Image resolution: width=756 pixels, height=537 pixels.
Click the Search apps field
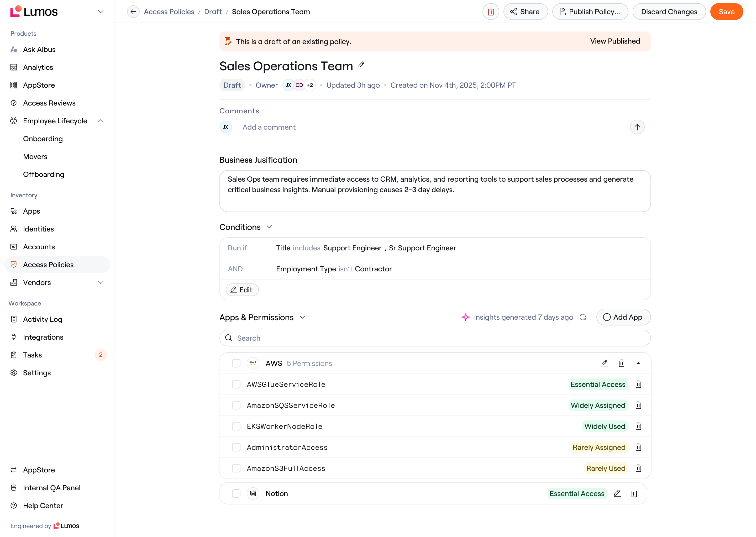[435, 338]
